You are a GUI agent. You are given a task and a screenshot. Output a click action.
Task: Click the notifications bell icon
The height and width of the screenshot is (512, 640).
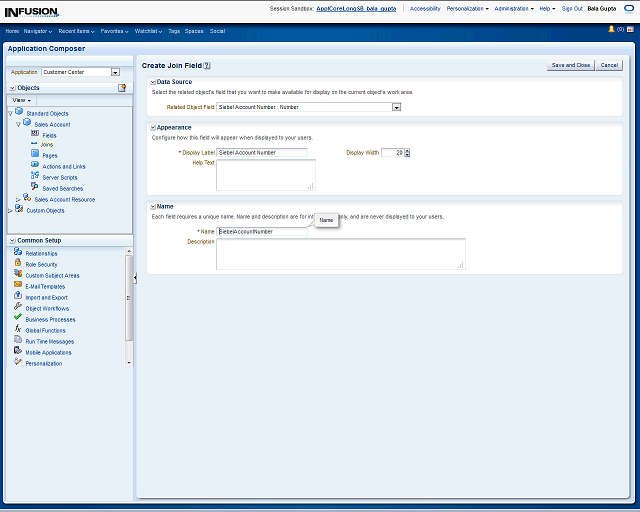(x=611, y=29)
